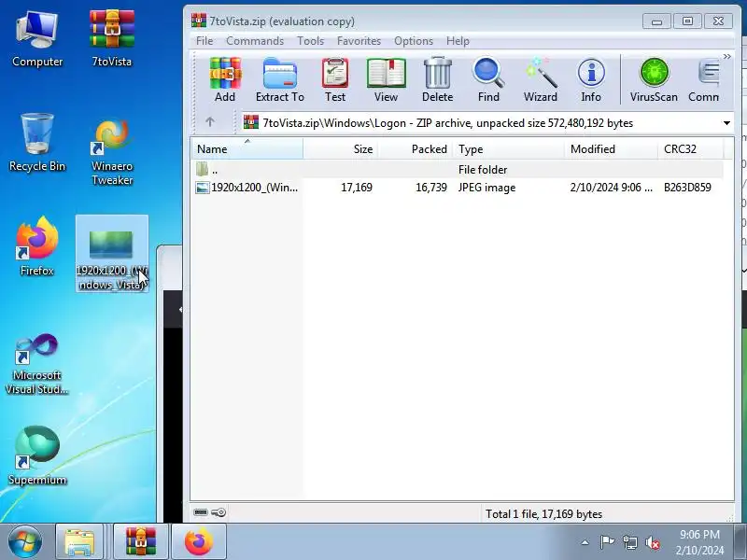Select the Supermium desktop shortcut
The width and height of the screenshot is (747, 560).
[x=37, y=456]
